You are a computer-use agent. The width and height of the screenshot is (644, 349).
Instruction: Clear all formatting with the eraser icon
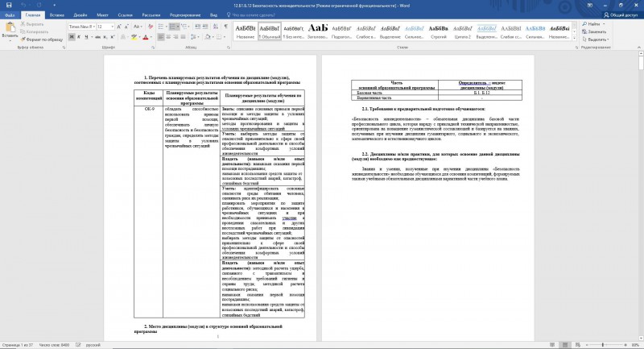click(151, 27)
